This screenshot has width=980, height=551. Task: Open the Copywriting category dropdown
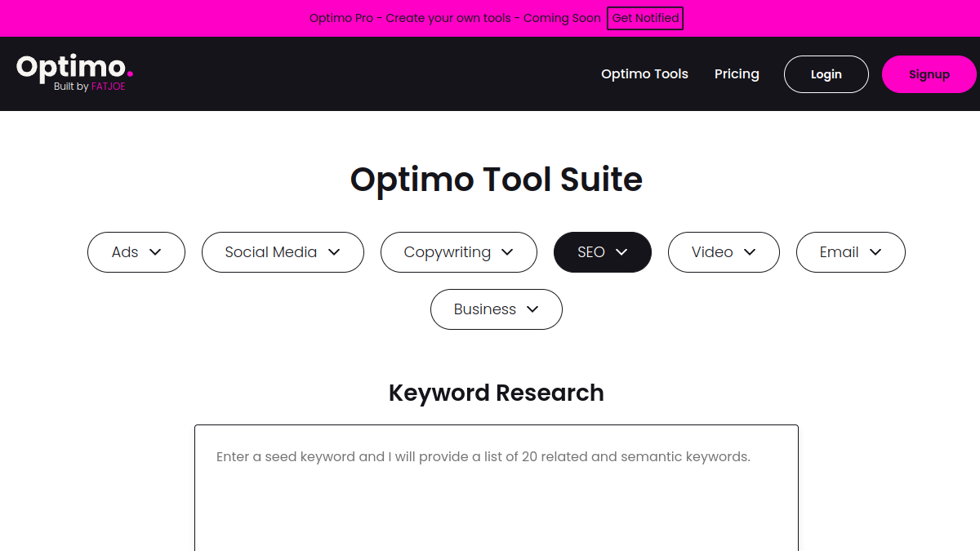[459, 252]
